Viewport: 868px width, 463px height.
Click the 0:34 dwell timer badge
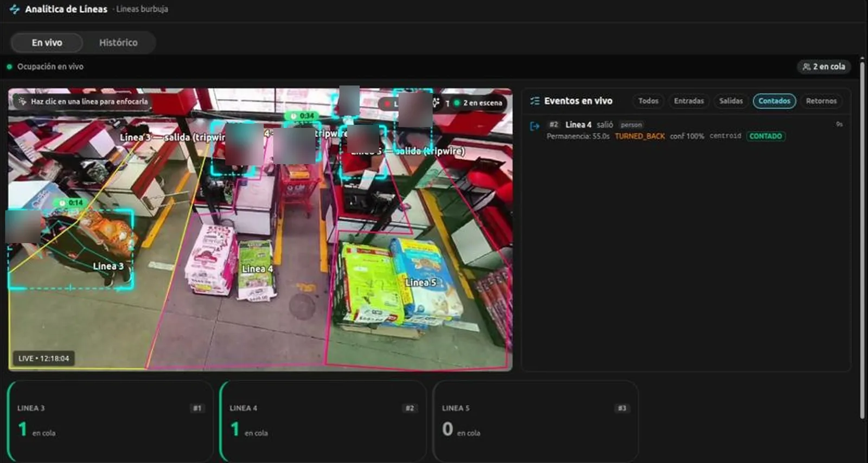click(302, 116)
